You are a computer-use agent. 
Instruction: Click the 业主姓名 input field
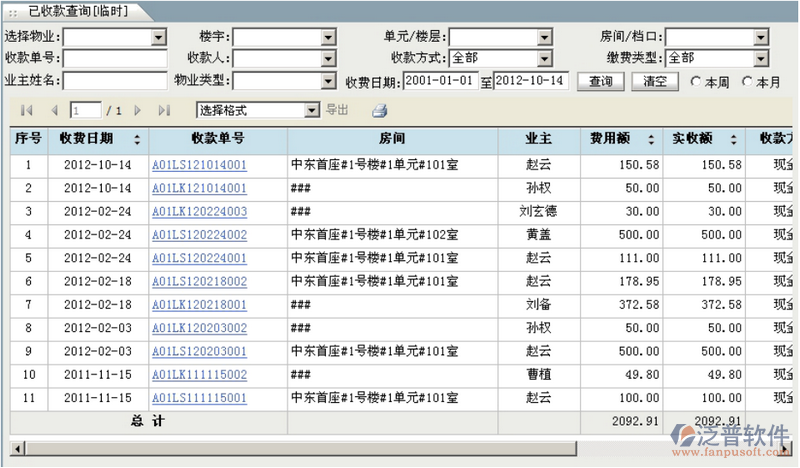[x=115, y=81]
